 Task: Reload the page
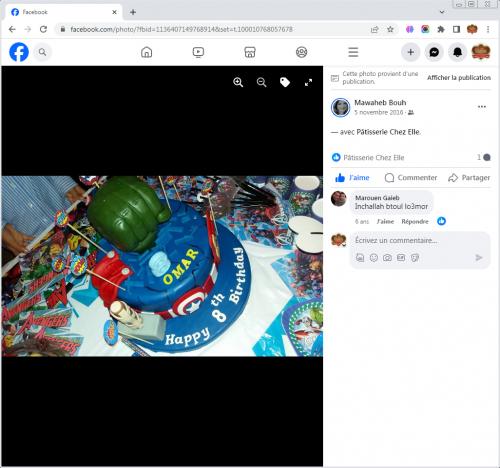(43, 29)
